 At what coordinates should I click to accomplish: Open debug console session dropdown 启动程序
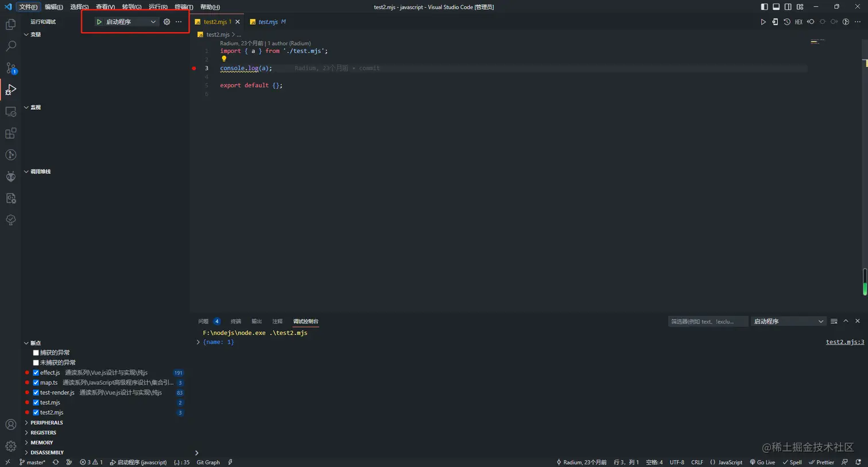788,321
